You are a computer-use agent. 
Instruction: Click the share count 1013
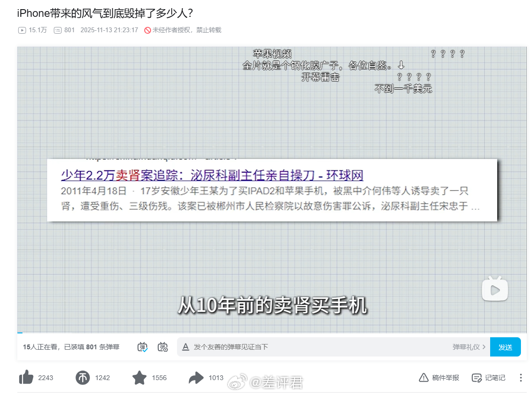pos(216,378)
